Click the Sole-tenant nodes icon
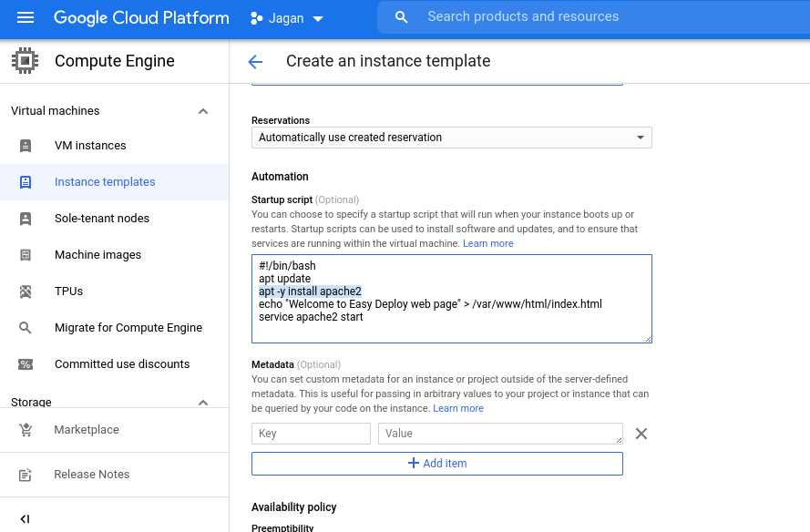This screenshot has width=810, height=532. coord(26,219)
